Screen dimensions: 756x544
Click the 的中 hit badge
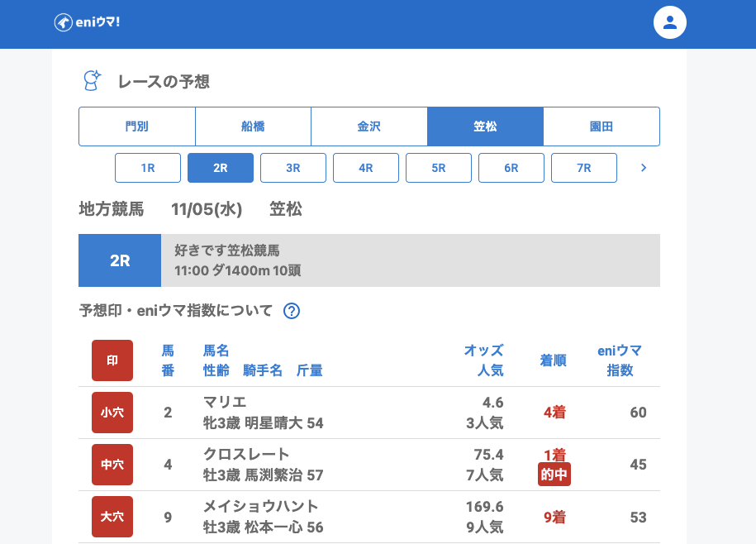click(x=554, y=475)
